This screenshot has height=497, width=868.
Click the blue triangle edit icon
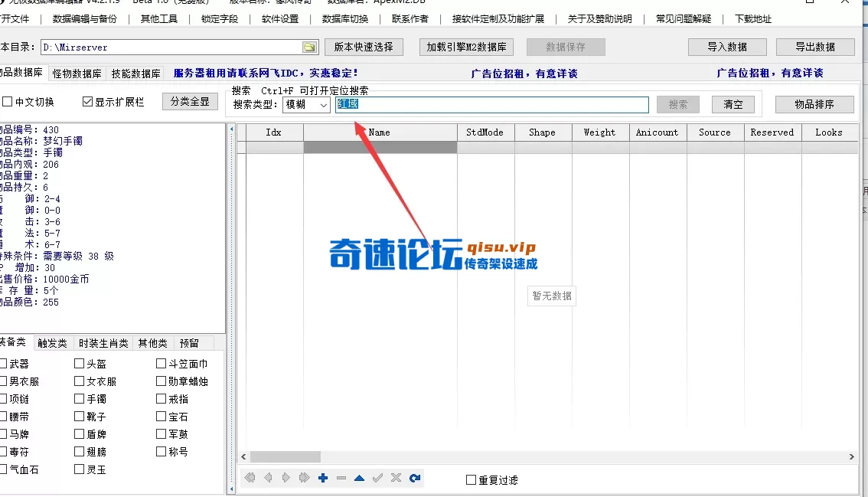360,478
